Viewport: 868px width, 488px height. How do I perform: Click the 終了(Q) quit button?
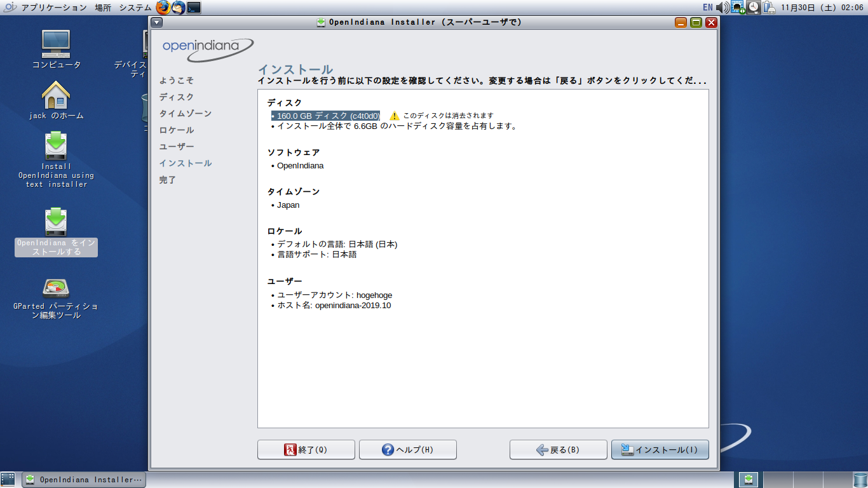pos(306,449)
